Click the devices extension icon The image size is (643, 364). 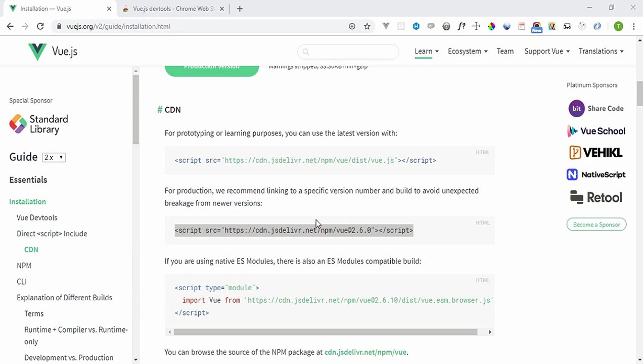(x=567, y=26)
